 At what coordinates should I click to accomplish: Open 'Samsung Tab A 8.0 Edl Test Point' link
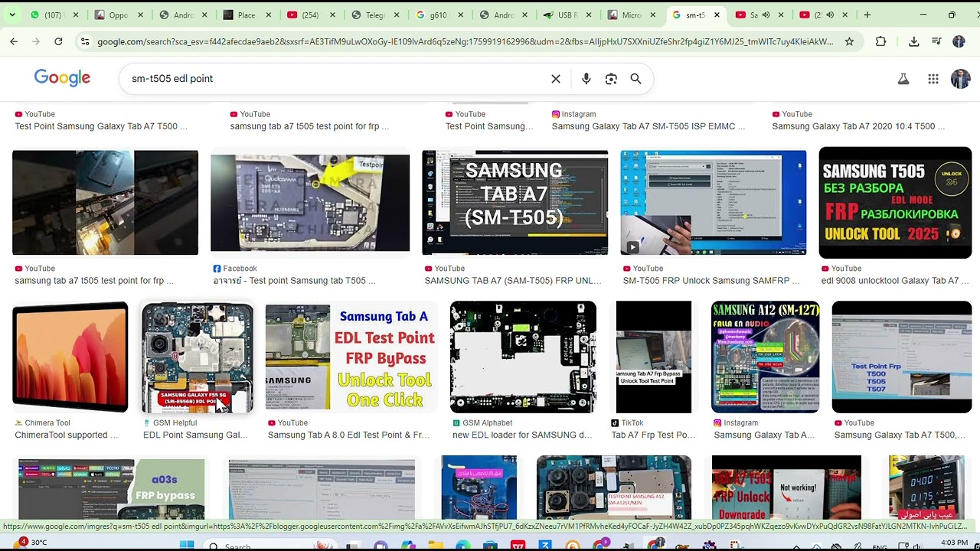tap(349, 435)
